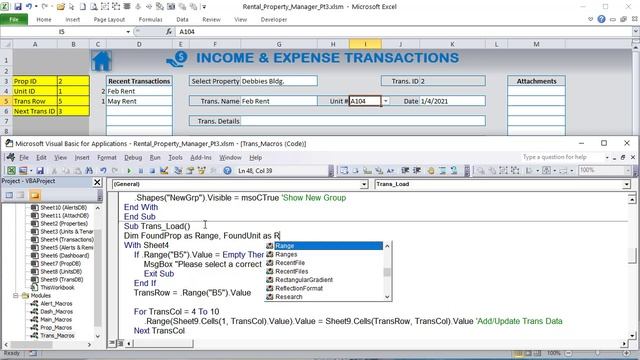Click May Rent in Recent Transactions list

click(x=139, y=101)
